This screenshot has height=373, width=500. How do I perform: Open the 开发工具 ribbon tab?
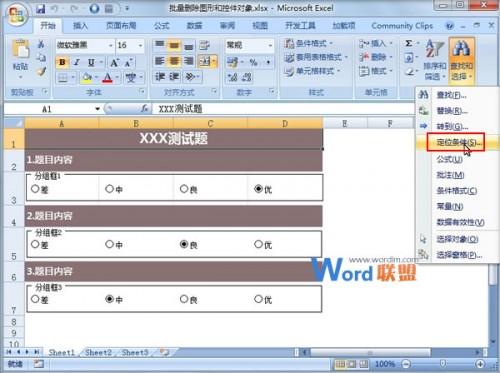[x=300, y=26]
